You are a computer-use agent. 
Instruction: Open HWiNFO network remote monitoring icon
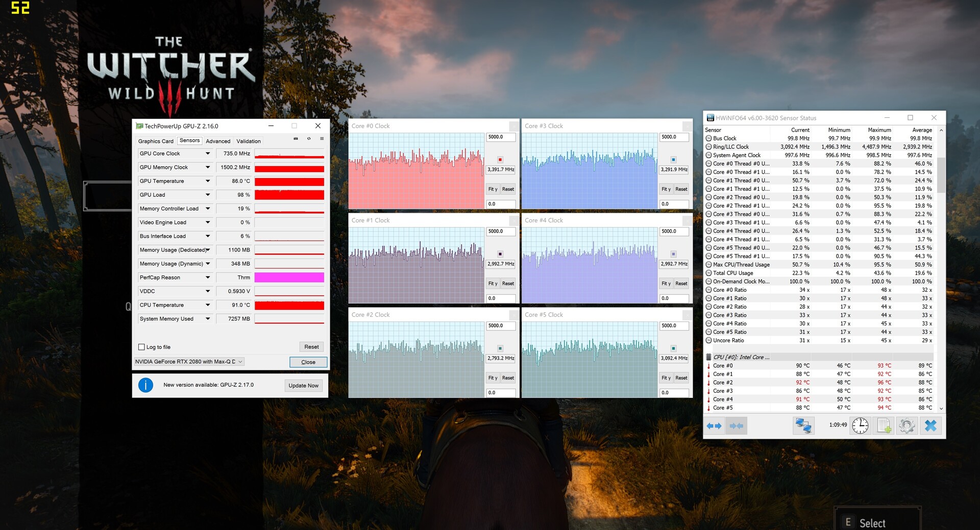[803, 425]
